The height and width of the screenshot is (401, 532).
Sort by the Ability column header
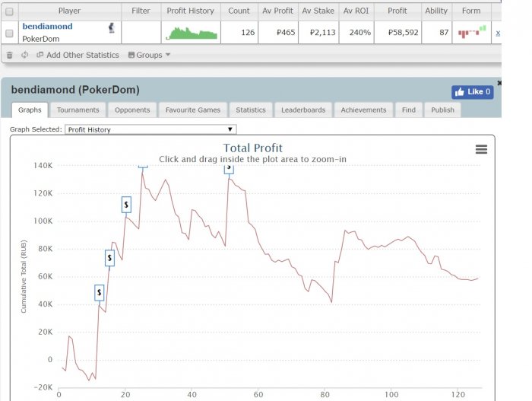[x=436, y=11]
